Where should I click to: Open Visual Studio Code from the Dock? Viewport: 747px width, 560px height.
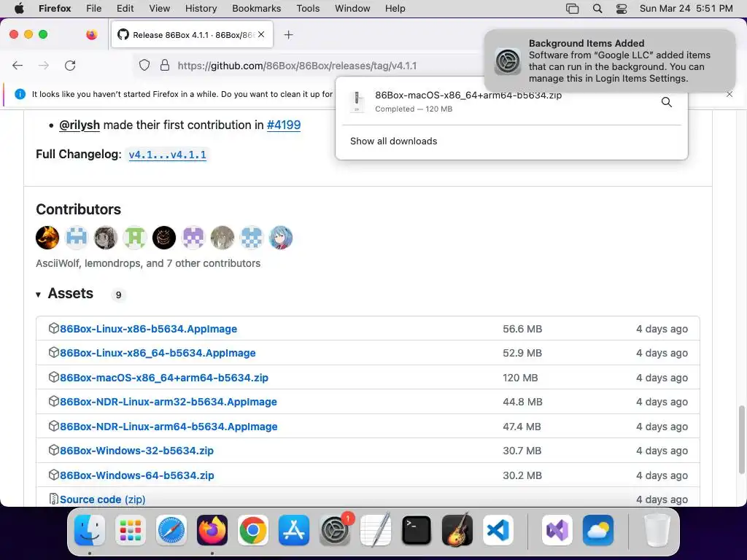(498, 530)
